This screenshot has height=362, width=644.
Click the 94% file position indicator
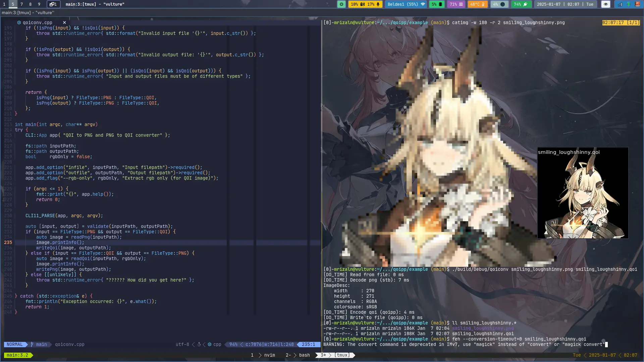pos(233,345)
